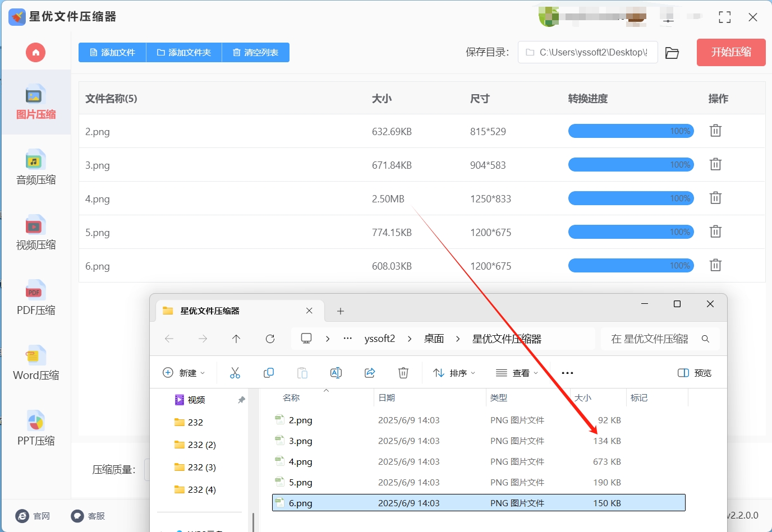Go to home via red house icon
772x532 pixels.
(x=35, y=53)
